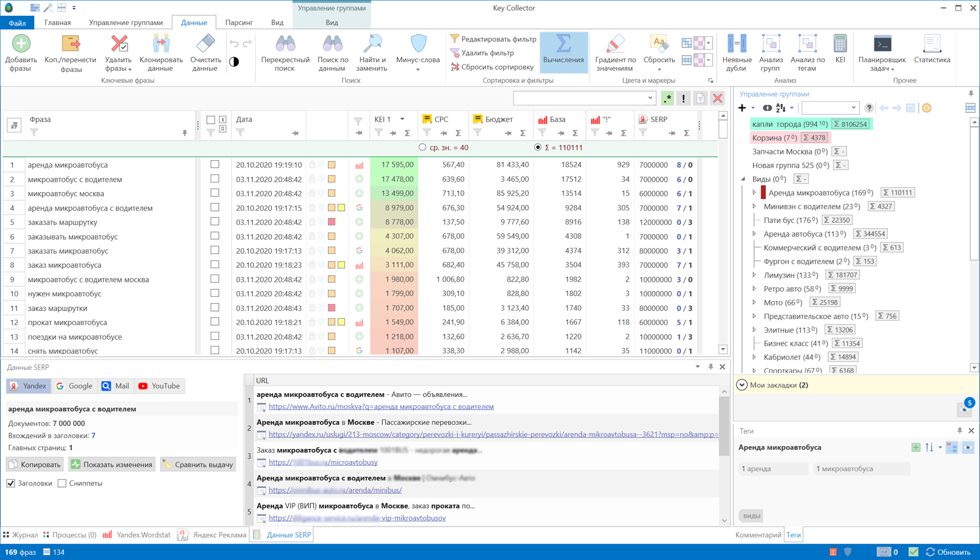
Task: Open Неявные дубли analysis tool
Action: [x=737, y=45]
